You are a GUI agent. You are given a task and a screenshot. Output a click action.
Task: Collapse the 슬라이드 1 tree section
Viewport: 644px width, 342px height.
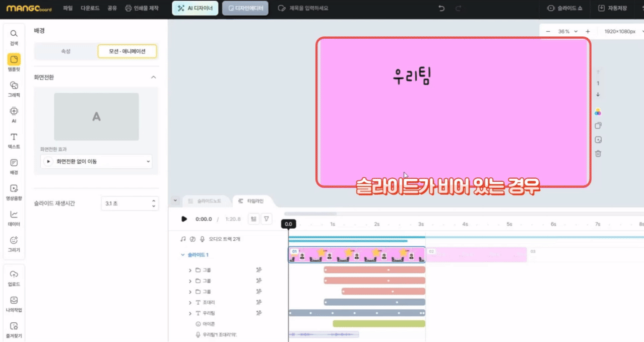(x=183, y=255)
